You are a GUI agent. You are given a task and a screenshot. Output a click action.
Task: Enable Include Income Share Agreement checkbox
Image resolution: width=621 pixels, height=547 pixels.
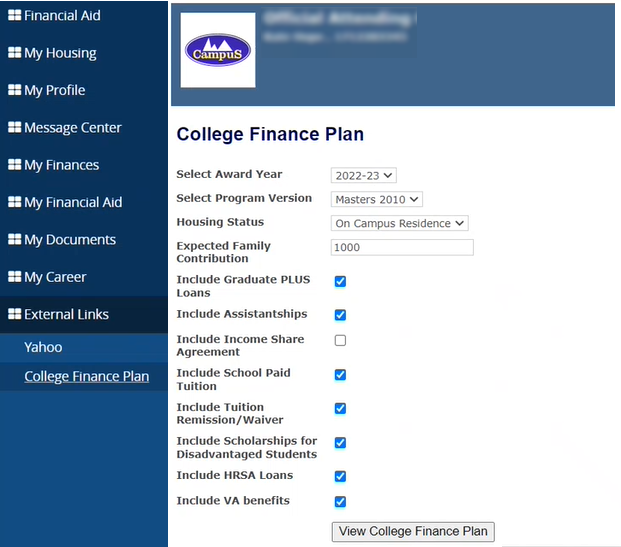coord(340,340)
